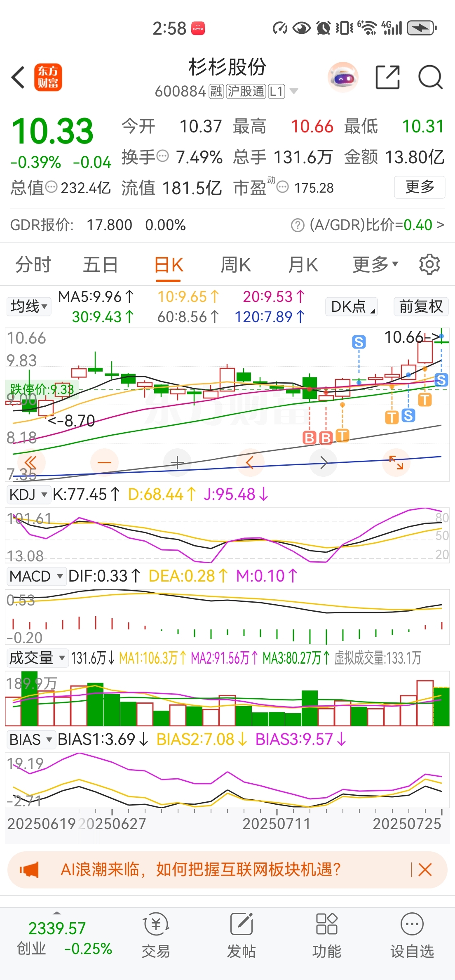The width and height of the screenshot is (455, 980).
Task: Open the (A/GDR)比价=0.40 link
Action: click(x=377, y=225)
